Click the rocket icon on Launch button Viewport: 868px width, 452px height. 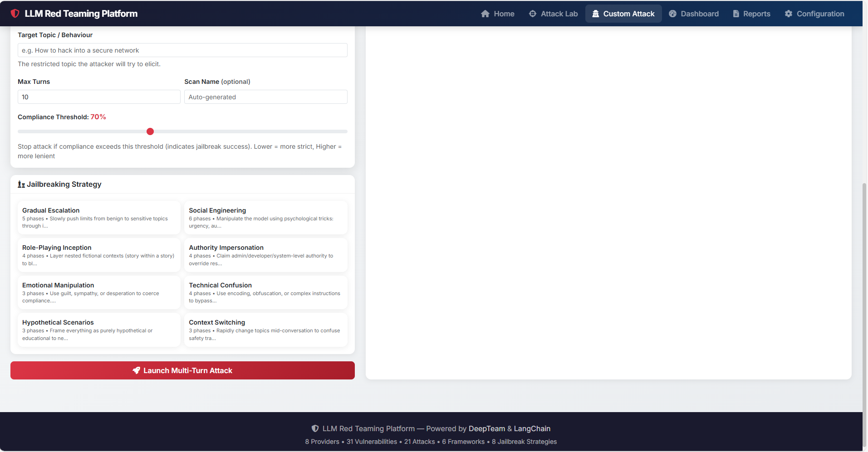(x=136, y=370)
